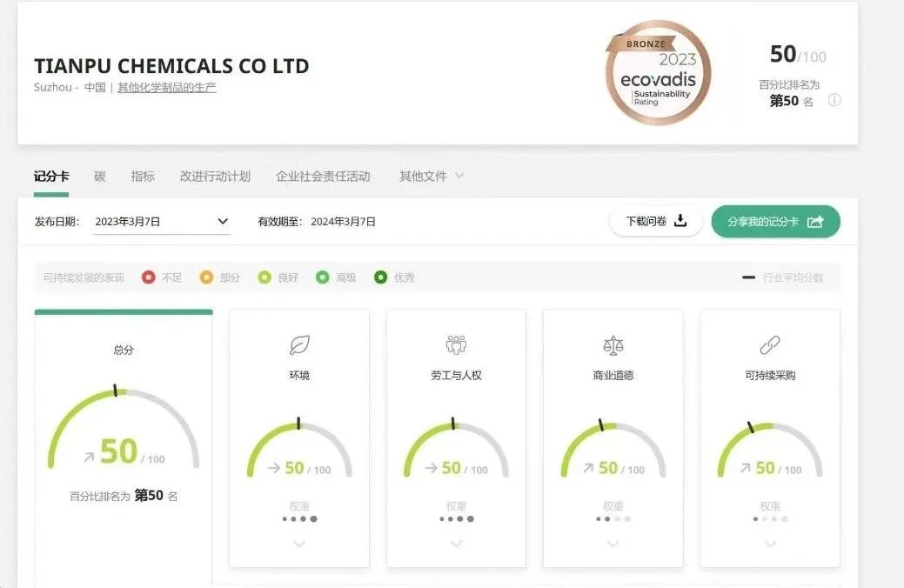Click the 有效期至 2024年3月7日 text
This screenshot has height=588, width=904.
pyautogui.click(x=317, y=221)
